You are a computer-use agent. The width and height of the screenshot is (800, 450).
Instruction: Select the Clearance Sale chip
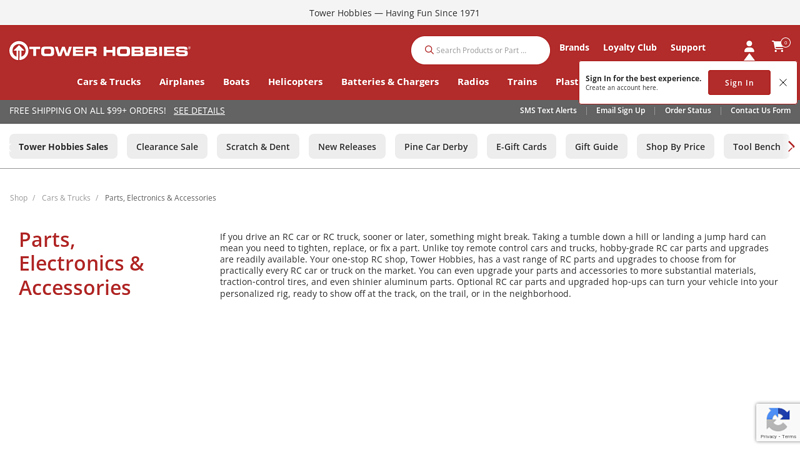coord(167,147)
